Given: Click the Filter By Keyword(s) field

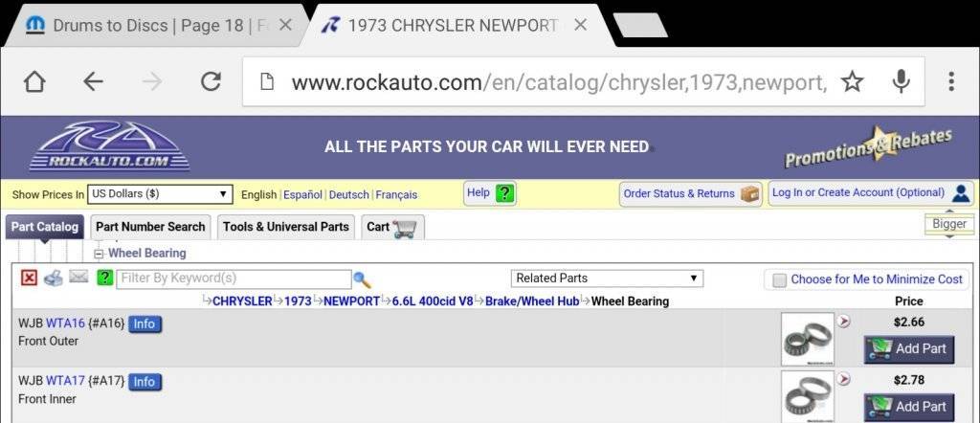Looking at the screenshot, I should [x=234, y=278].
